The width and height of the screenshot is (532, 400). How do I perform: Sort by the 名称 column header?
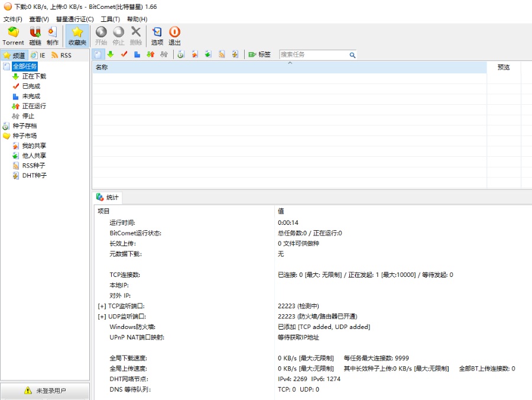tap(290, 67)
